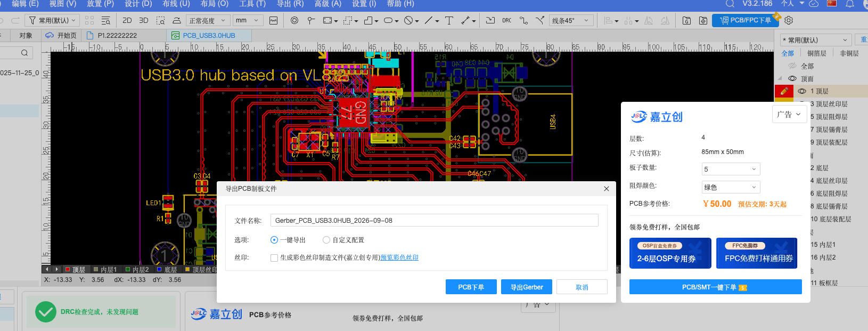
Task: Edit the 文件名称 file name field
Action: pos(434,220)
